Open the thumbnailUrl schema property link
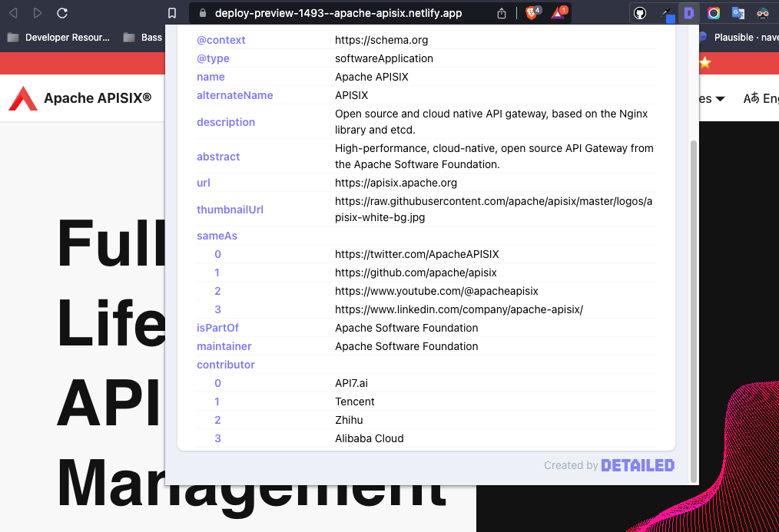The width and height of the screenshot is (779, 532). tap(230, 209)
